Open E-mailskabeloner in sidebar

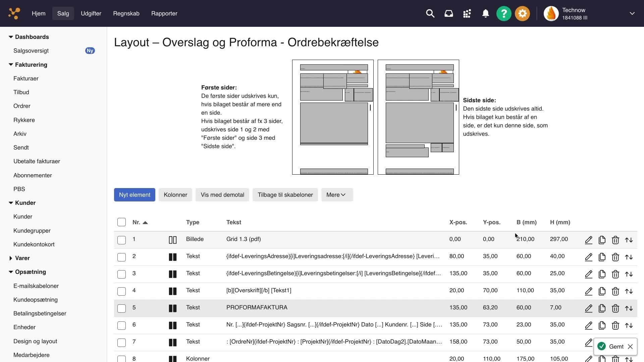(x=36, y=286)
